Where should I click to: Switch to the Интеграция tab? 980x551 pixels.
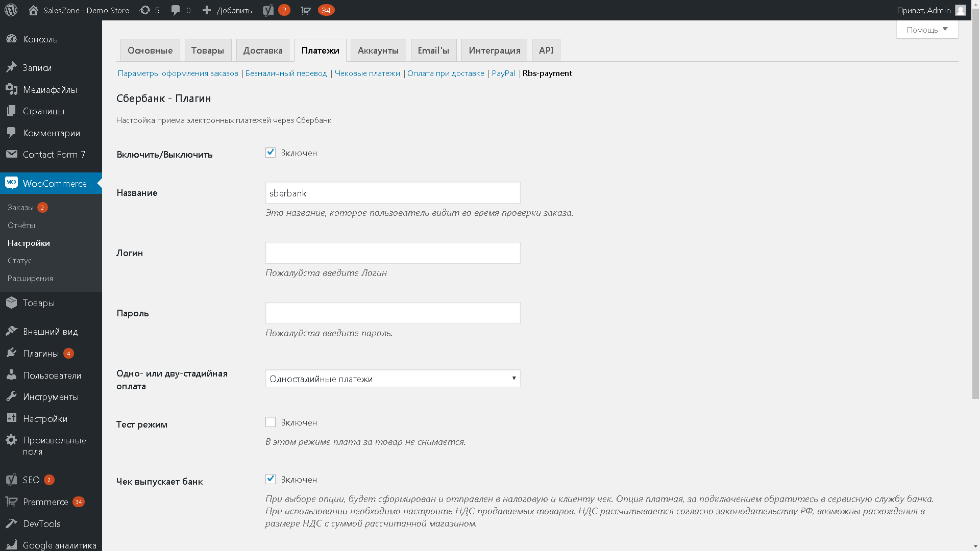pyautogui.click(x=494, y=50)
